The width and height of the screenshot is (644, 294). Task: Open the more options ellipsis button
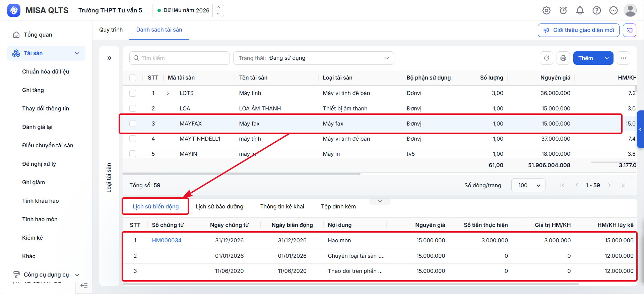pos(624,58)
